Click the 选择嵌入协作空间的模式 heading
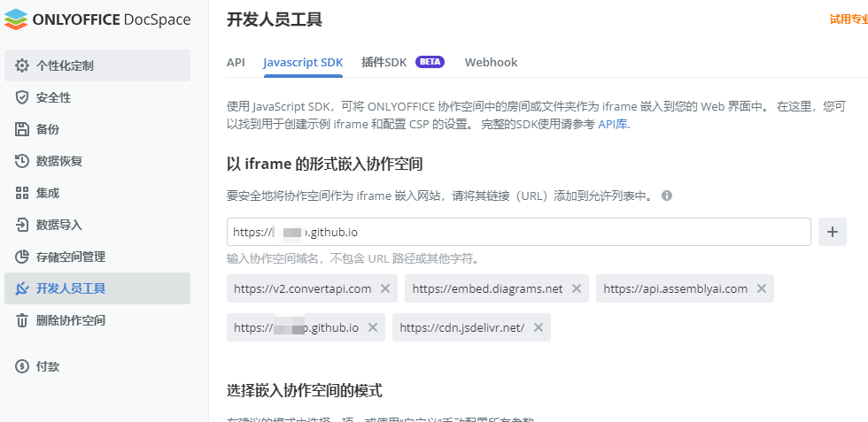The image size is (868, 422). click(x=305, y=391)
